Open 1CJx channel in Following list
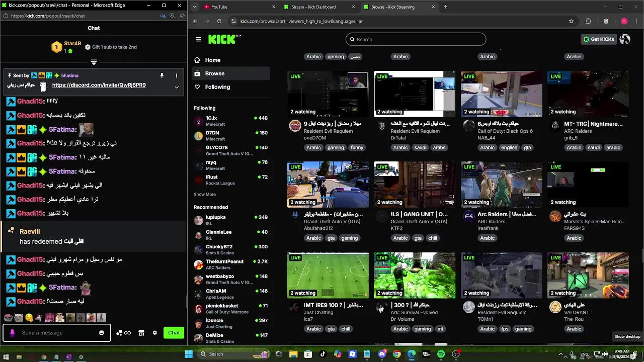The image size is (644, 362). [231, 121]
